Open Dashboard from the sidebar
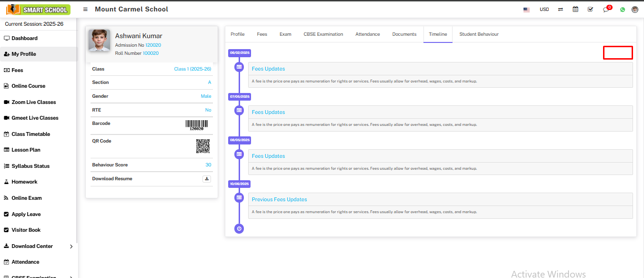644x278 pixels. coord(24,38)
